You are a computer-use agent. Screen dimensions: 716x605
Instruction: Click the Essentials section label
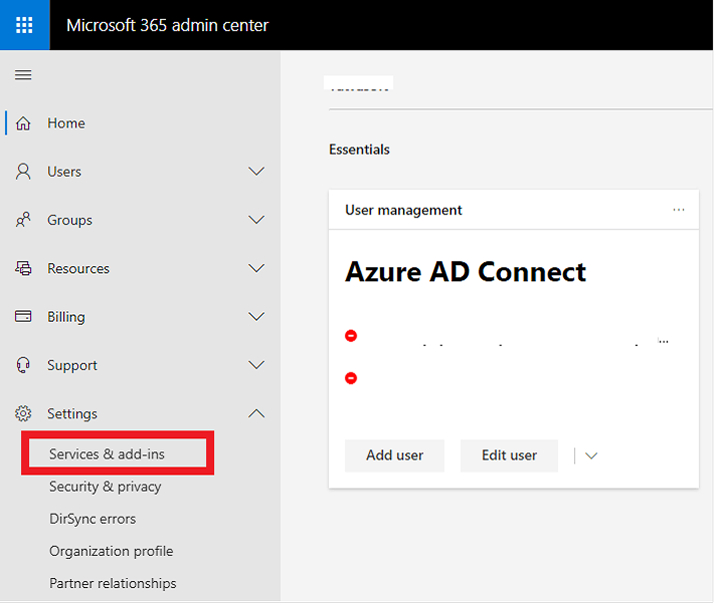(359, 150)
